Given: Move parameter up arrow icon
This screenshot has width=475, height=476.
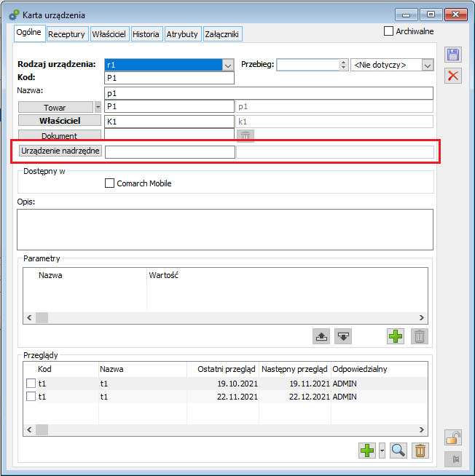Looking at the screenshot, I should pos(321,336).
